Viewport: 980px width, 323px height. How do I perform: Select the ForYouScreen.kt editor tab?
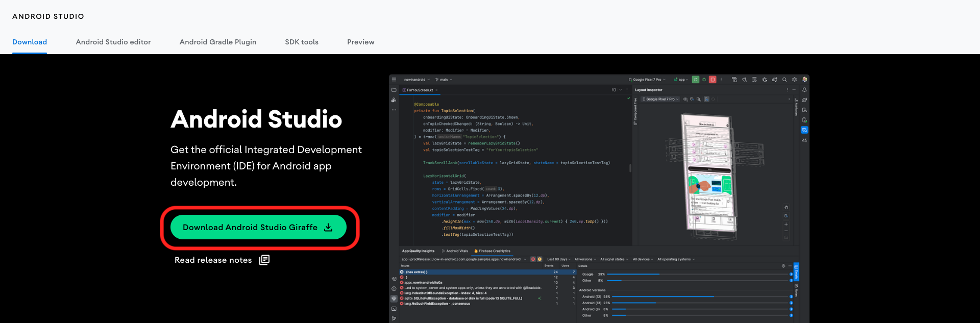[x=419, y=90]
